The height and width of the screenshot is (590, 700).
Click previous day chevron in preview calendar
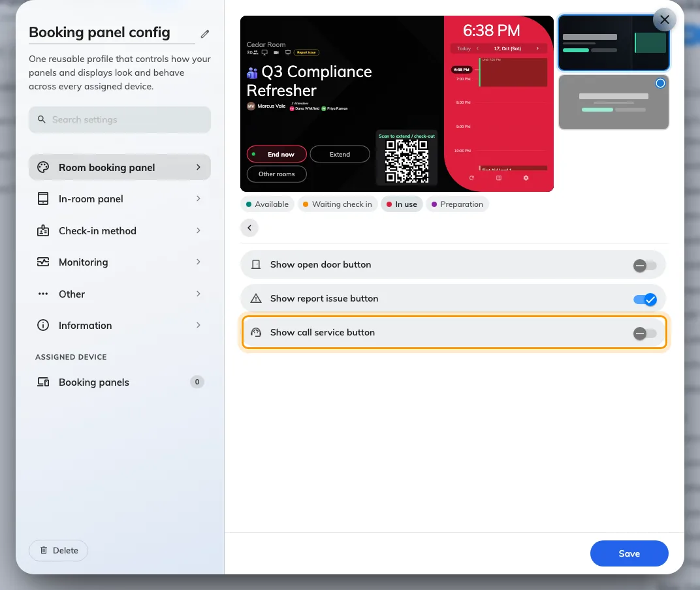[x=478, y=48]
